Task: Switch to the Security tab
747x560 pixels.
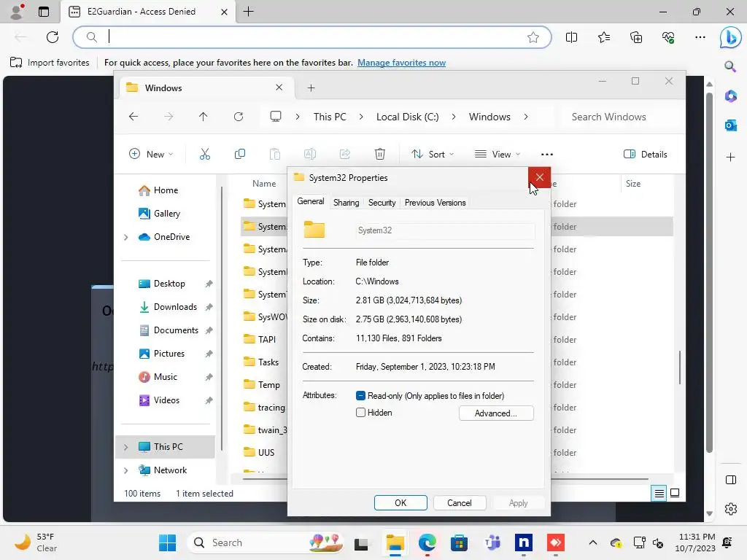Action: pyautogui.click(x=382, y=203)
